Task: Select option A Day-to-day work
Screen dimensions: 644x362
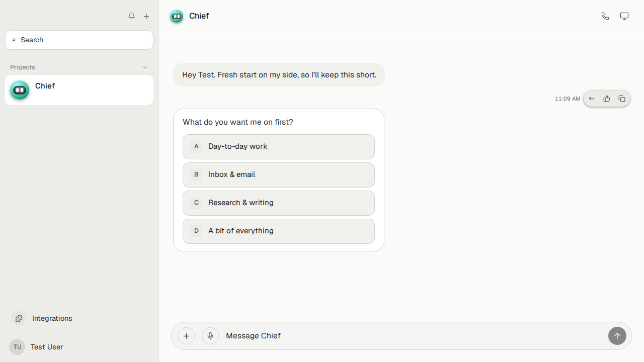Action: coord(279,147)
